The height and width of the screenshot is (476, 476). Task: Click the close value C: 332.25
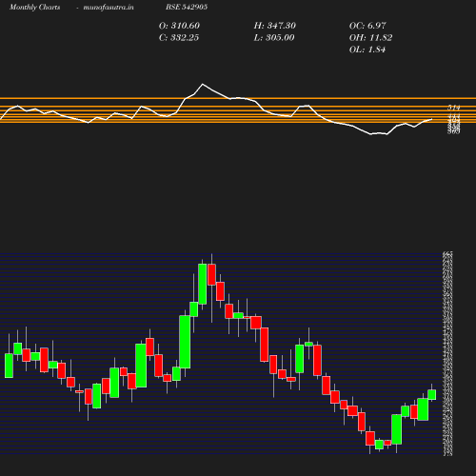(x=179, y=37)
